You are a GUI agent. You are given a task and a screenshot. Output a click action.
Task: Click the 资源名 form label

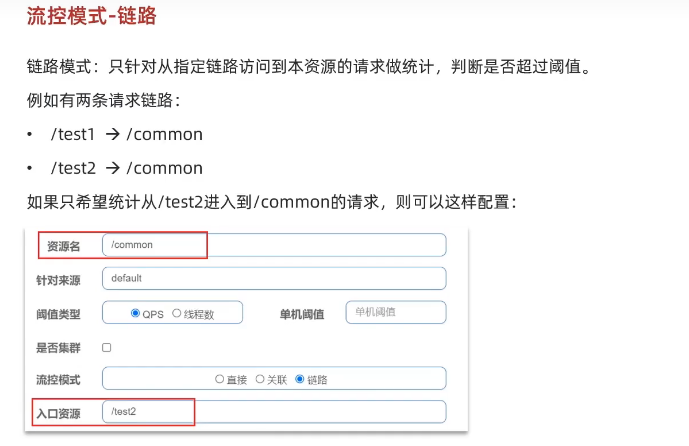64,246
